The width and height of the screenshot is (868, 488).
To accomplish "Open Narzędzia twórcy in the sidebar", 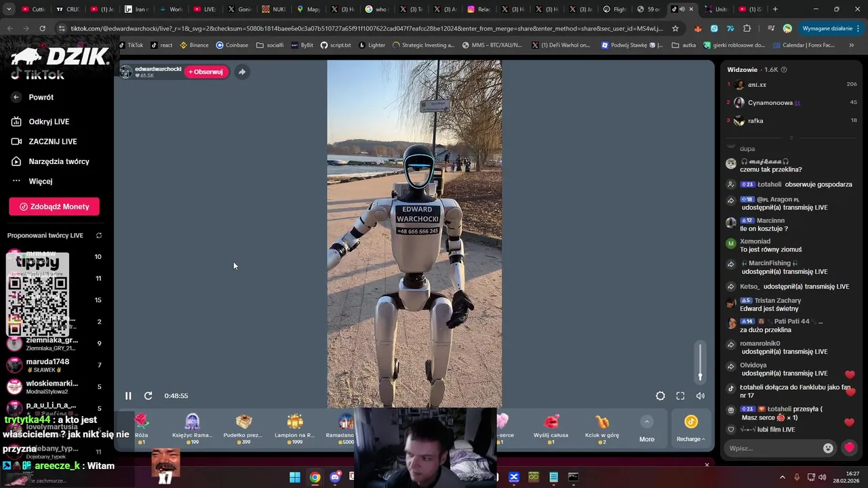I will click(59, 161).
